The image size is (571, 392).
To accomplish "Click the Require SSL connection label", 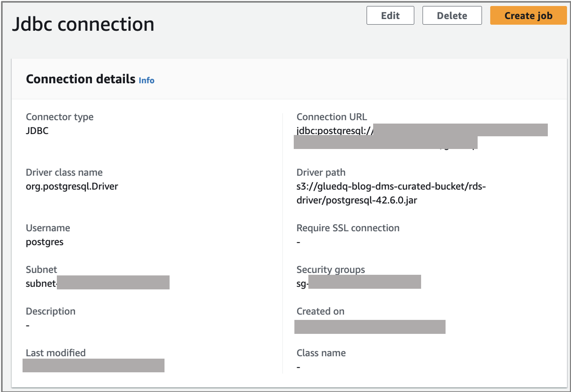I will [x=348, y=228].
